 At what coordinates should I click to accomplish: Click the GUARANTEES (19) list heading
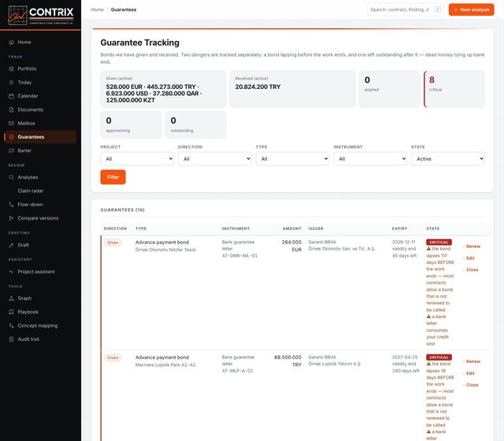[x=123, y=210]
